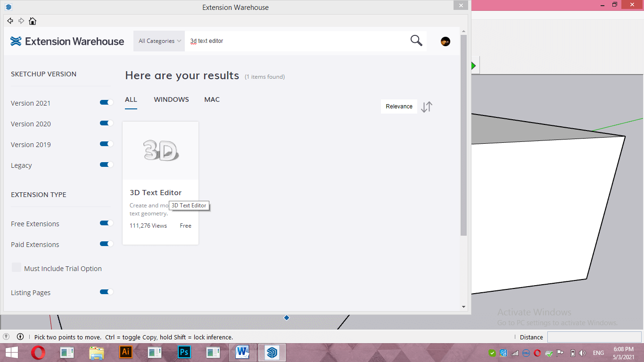Click the scrollbar down arrow in Extension Warehouse
Image resolution: width=644 pixels, height=362 pixels.
(463, 307)
